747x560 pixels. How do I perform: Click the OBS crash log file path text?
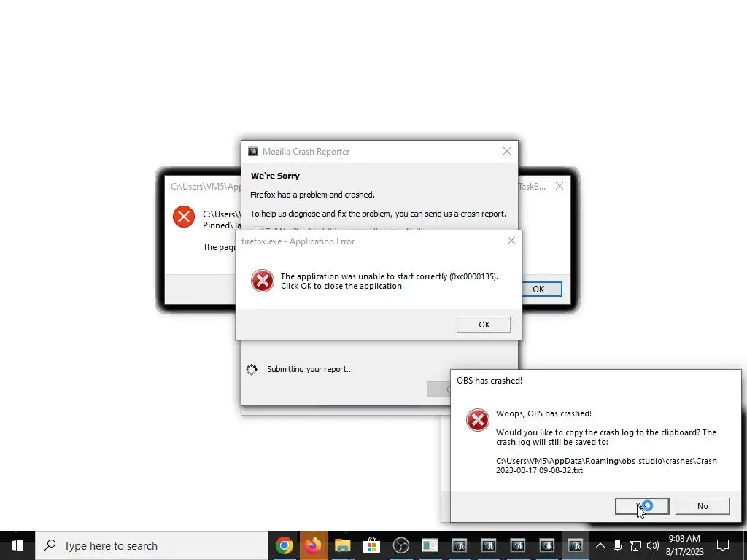pos(606,465)
